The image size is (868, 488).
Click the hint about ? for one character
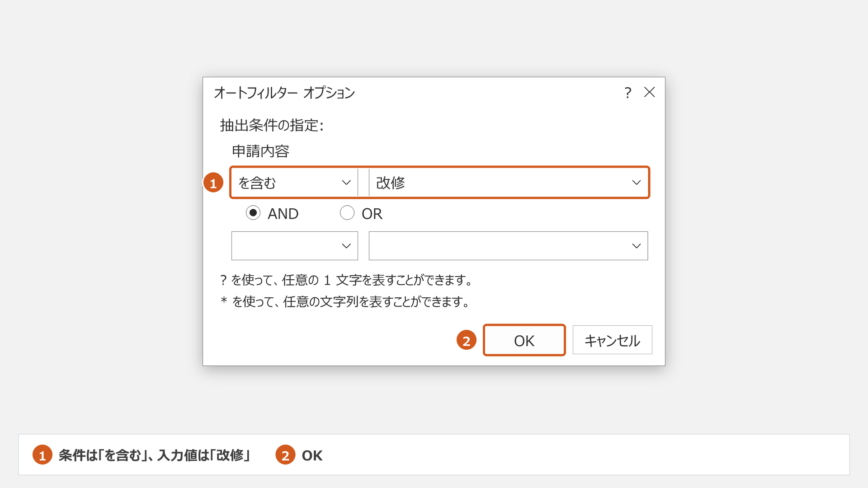click(x=346, y=280)
